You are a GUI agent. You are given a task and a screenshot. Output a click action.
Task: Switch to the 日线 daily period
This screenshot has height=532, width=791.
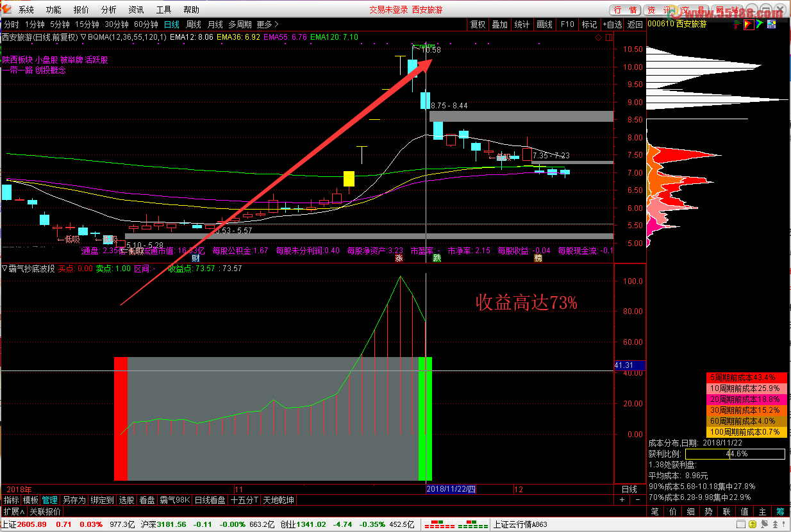pos(172,24)
